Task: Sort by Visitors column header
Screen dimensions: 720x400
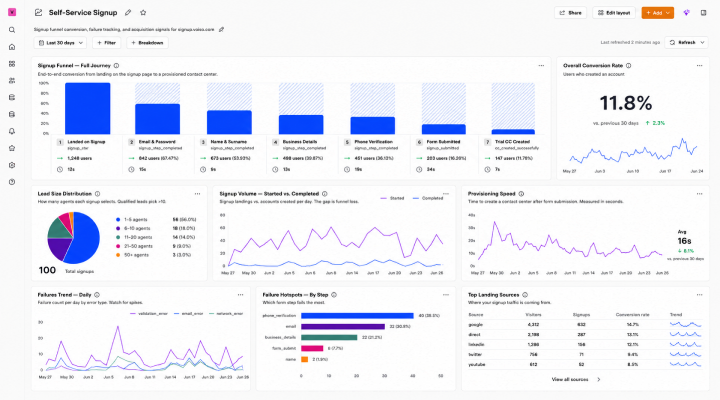Action: click(x=533, y=315)
